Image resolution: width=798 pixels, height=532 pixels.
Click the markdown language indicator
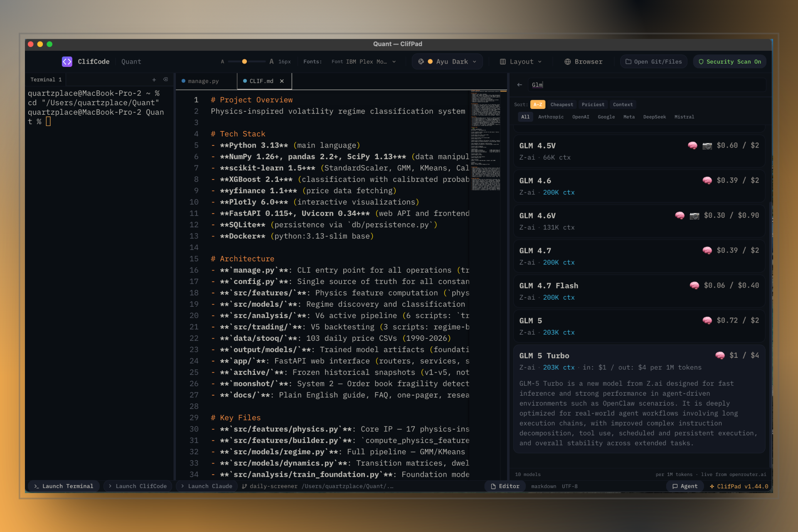pyautogui.click(x=543, y=486)
